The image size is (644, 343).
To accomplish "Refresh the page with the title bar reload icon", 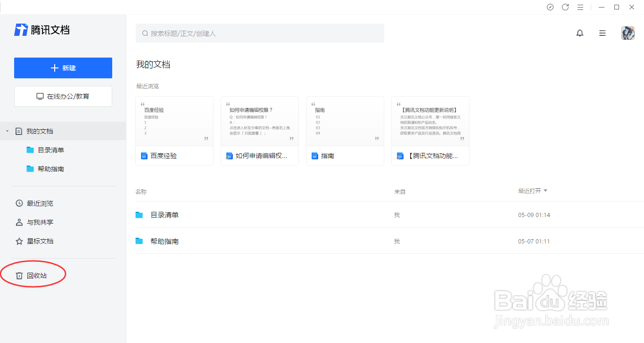I will (x=565, y=7).
